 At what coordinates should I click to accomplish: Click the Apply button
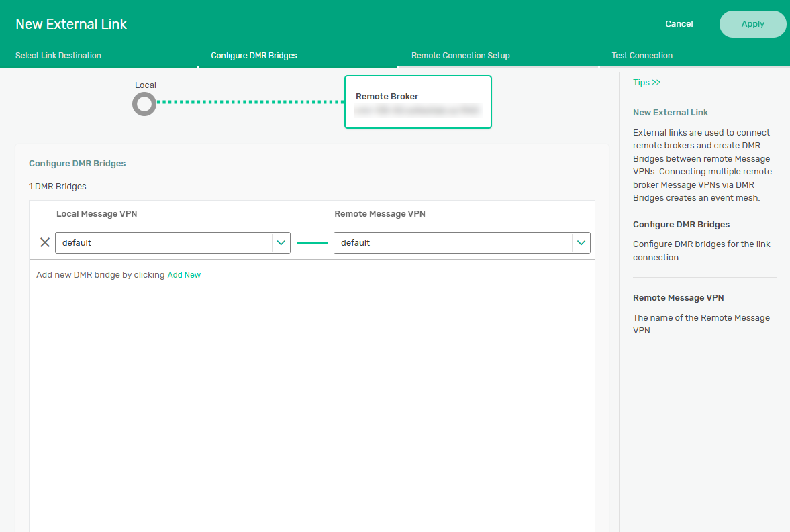point(752,24)
